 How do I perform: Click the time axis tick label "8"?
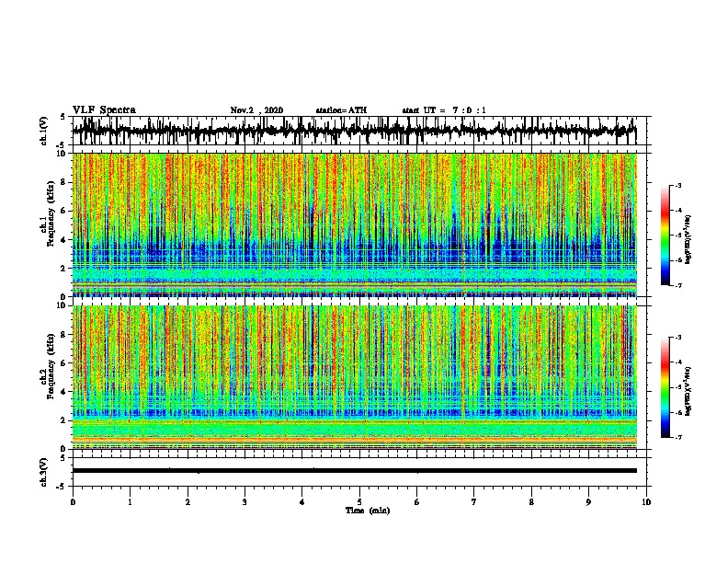coord(531,502)
